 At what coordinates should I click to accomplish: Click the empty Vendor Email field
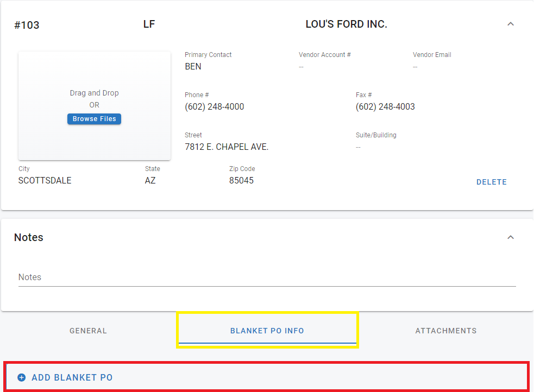(x=415, y=67)
